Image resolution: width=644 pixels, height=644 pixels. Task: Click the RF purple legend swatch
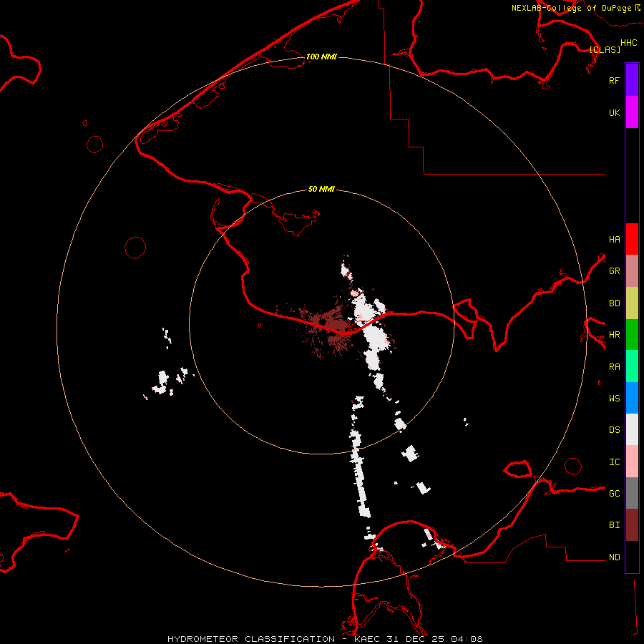pos(632,80)
